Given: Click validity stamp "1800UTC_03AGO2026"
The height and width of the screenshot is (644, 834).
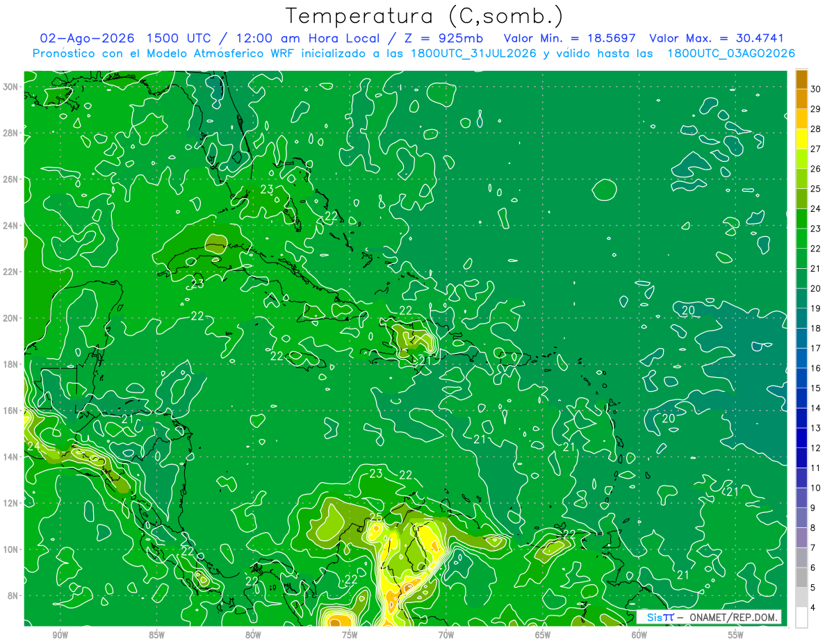Looking at the screenshot, I should pyautogui.click(x=731, y=53).
